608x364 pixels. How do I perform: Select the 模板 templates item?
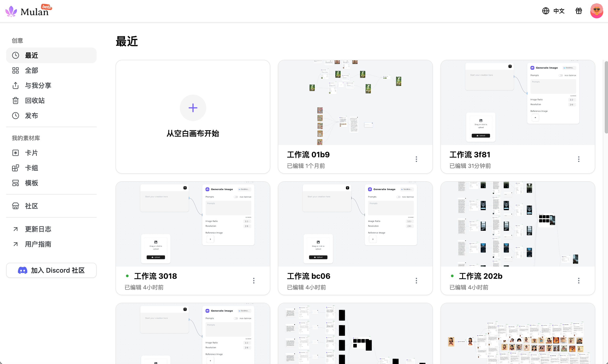click(51, 183)
